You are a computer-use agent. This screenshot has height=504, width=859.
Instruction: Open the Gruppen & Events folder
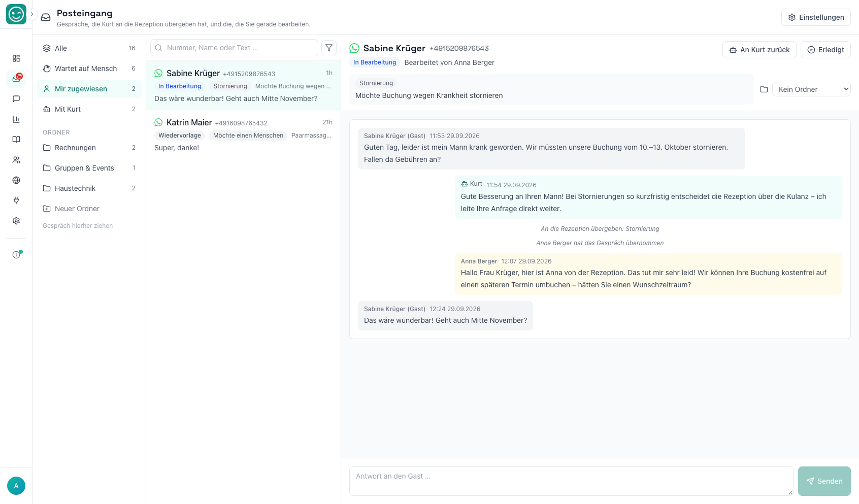click(x=89, y=168)
